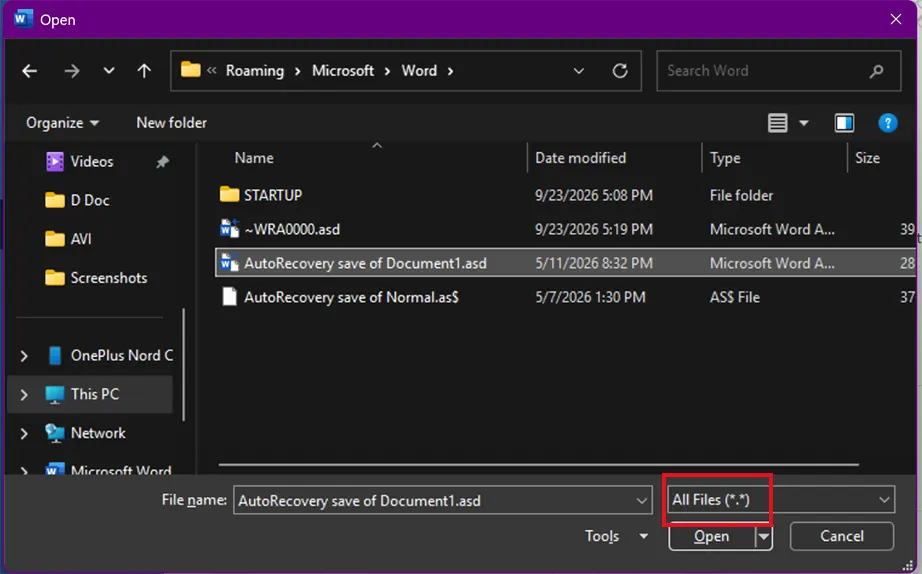Image resolution: width=922 pixels, height=574 pixels.
Task: Click the Cancel button
Action: (841, 536)
